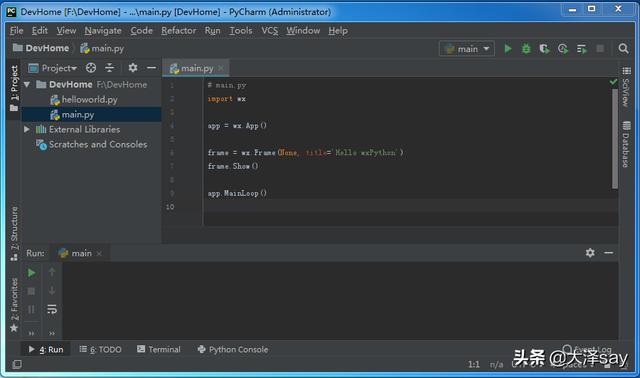Screen dimensions: 640x378
Task: Collapse all nodes in Project panel
Action: (x=109, y=68)
